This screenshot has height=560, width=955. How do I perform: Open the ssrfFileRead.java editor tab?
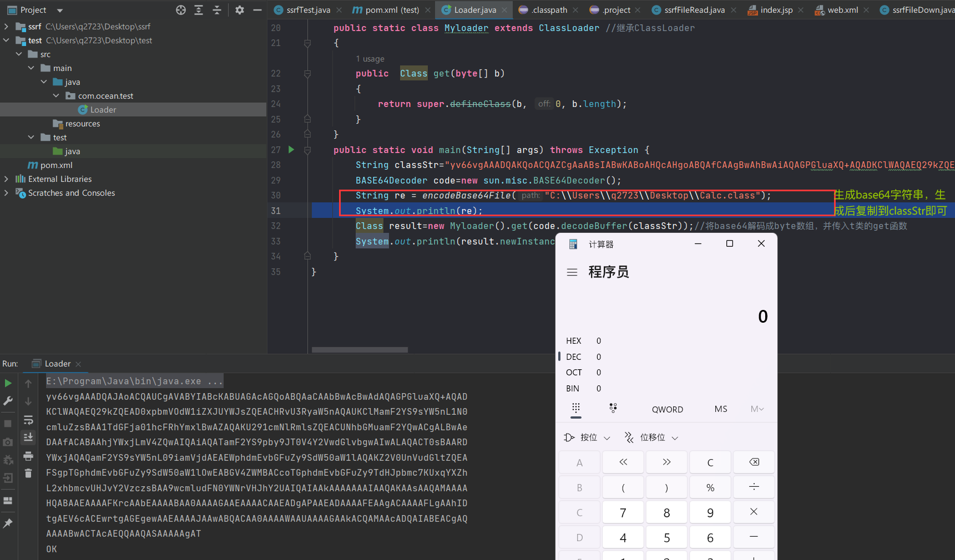click(x=694, y=10)
